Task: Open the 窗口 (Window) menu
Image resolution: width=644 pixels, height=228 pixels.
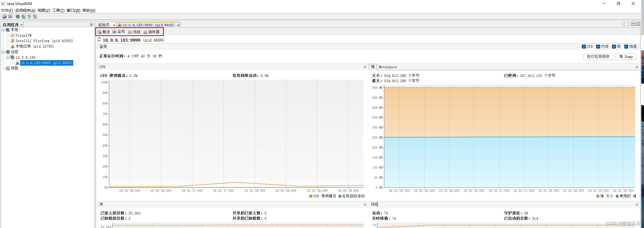Action: 73,11
